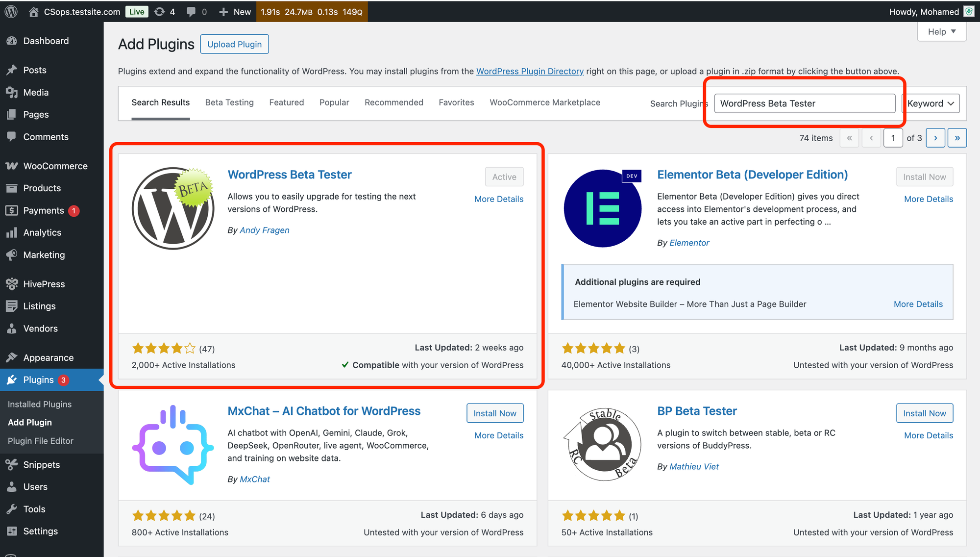This screenshot has height=557, width=980.
Task: Open Analytics from the sidebar
Action: click(42, 232)
